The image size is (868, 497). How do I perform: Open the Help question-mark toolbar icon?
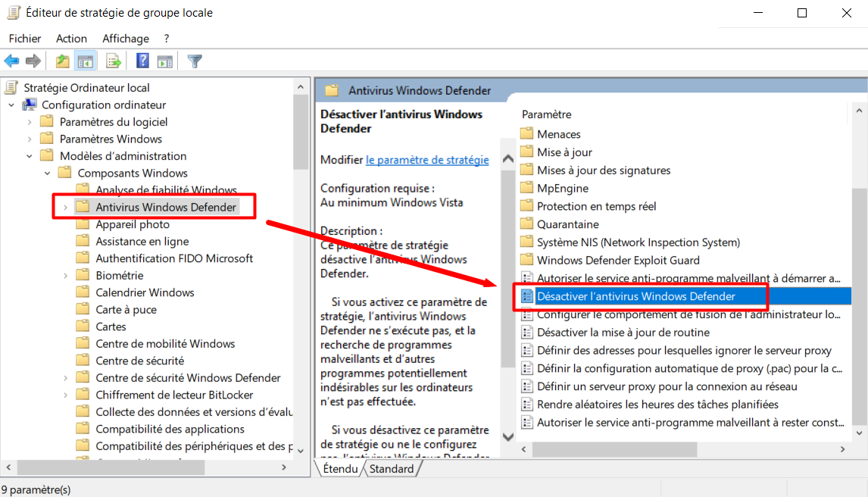(142, 61)
